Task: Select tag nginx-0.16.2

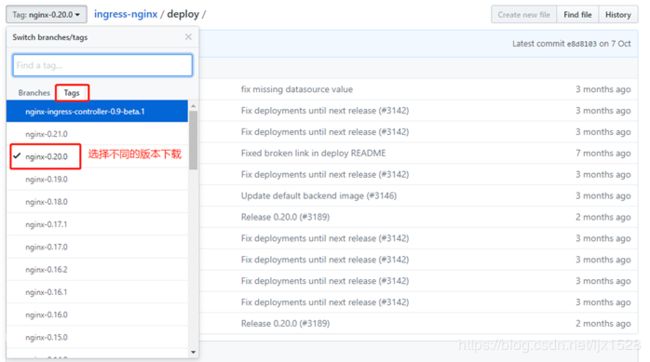Action: 97,270
